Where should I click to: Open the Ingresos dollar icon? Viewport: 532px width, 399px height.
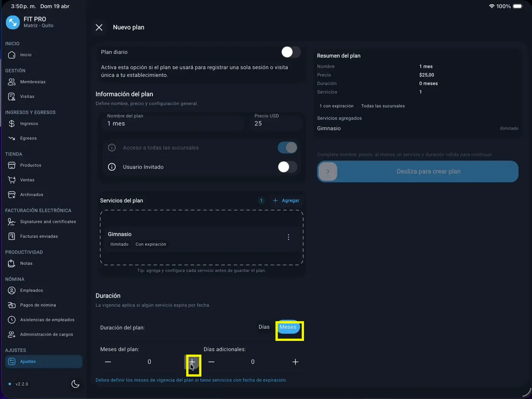pos(12,124)
